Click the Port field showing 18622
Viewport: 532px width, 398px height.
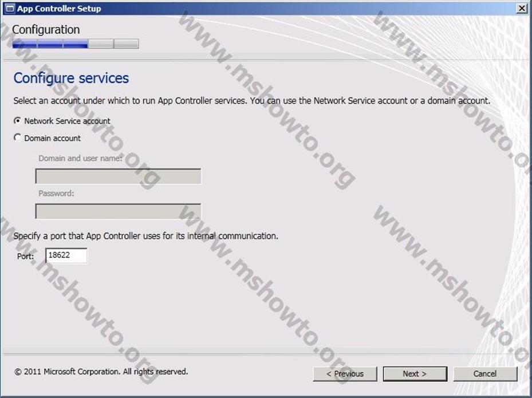[66, 255]
